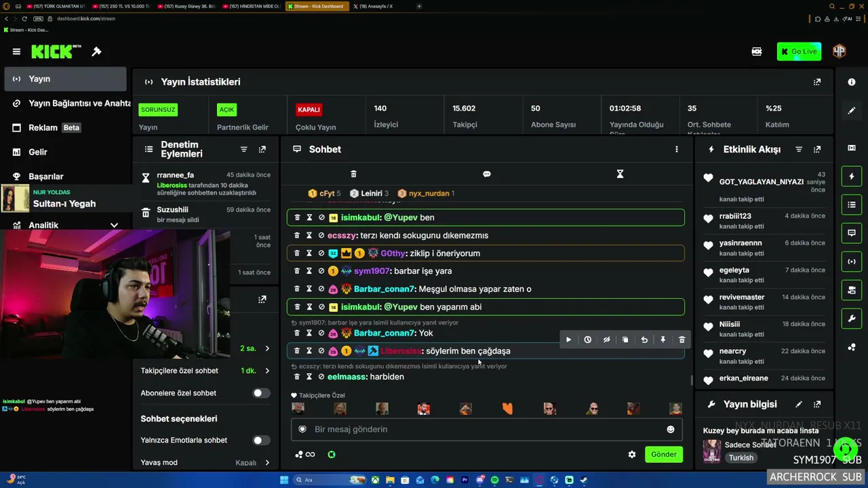Image resolution: width=868 pixels, height=488 pixels.
Task: Click the green Kick circle icon below message box
Action: [332, 455]
